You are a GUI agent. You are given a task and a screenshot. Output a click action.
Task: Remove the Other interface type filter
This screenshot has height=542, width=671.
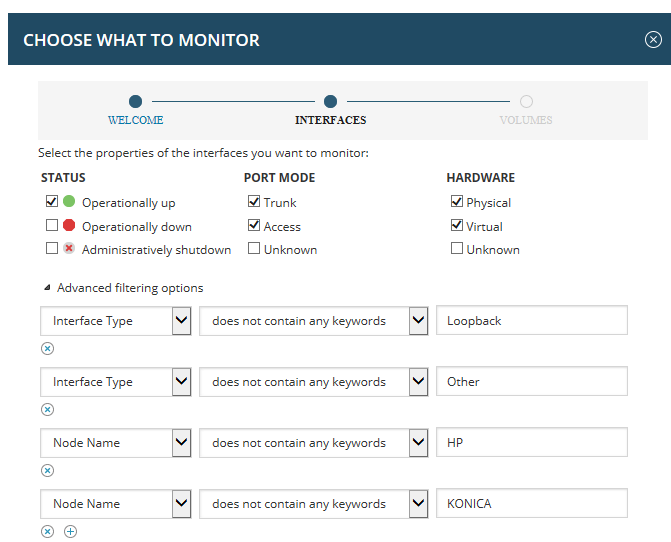(48, 410)
